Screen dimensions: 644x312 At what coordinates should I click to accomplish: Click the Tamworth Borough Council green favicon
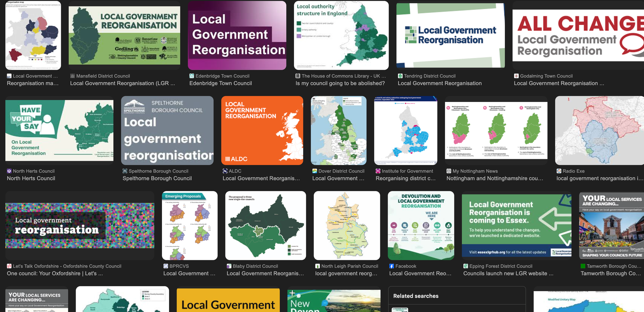click(583, 266)
